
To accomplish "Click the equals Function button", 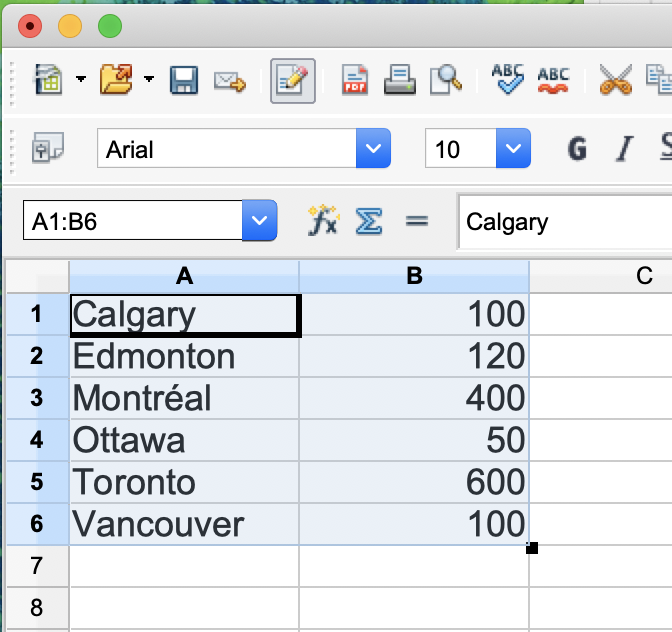I will point(417,221).
